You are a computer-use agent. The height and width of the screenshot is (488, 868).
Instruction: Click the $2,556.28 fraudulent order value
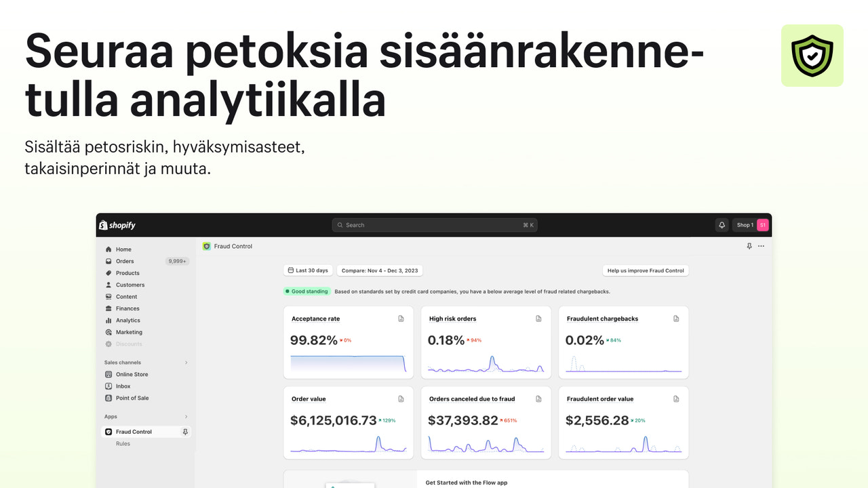(597, 421)
